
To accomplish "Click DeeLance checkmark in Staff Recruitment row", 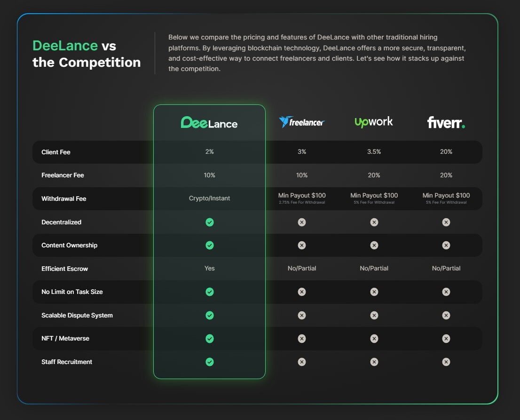I will coord(210,362).
